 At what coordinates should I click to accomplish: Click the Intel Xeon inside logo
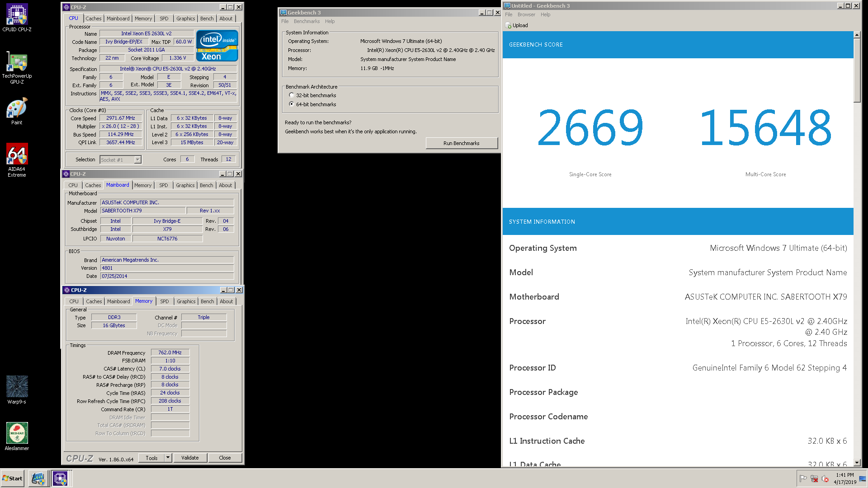click(x=217, y=46)
